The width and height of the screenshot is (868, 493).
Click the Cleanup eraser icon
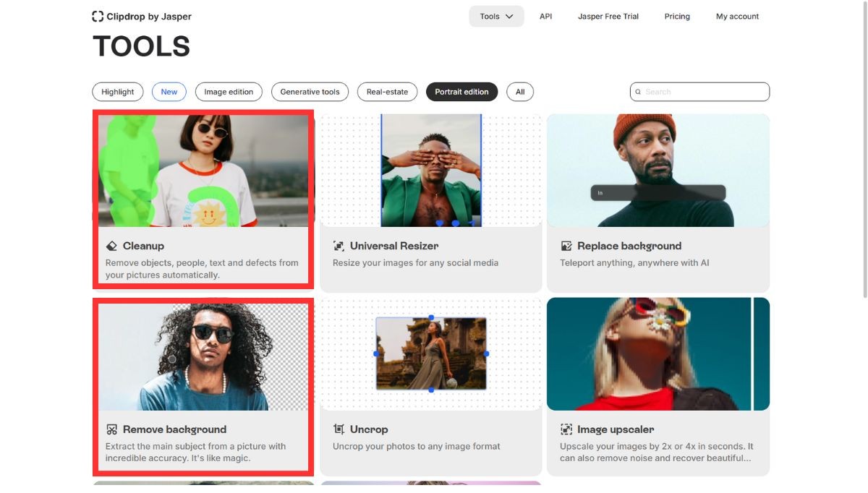point(111,246)
